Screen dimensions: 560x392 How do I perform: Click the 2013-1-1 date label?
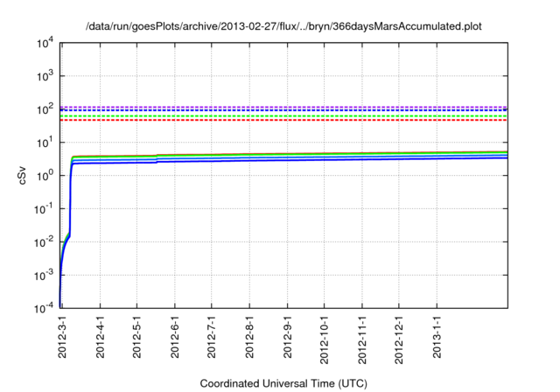pos(437,337)
